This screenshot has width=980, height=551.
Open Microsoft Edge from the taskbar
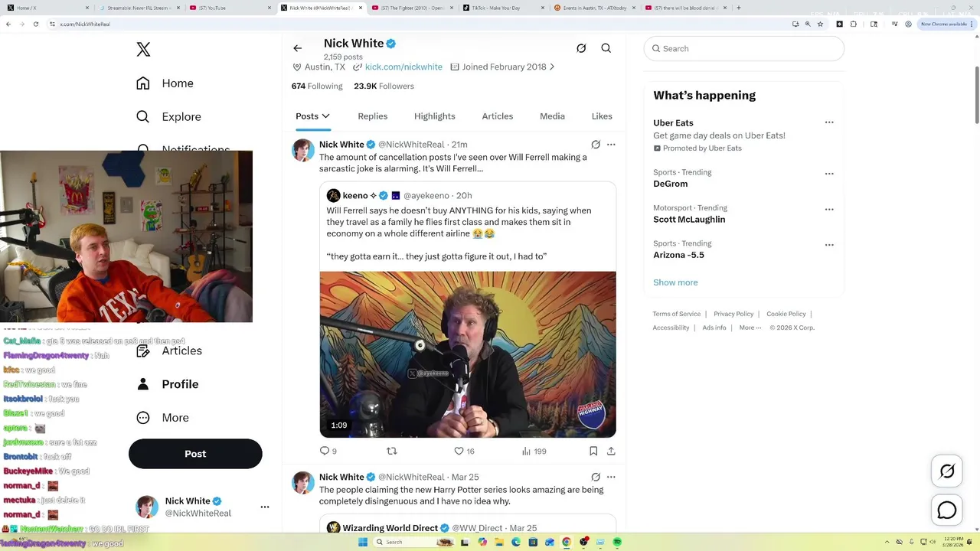516,542
